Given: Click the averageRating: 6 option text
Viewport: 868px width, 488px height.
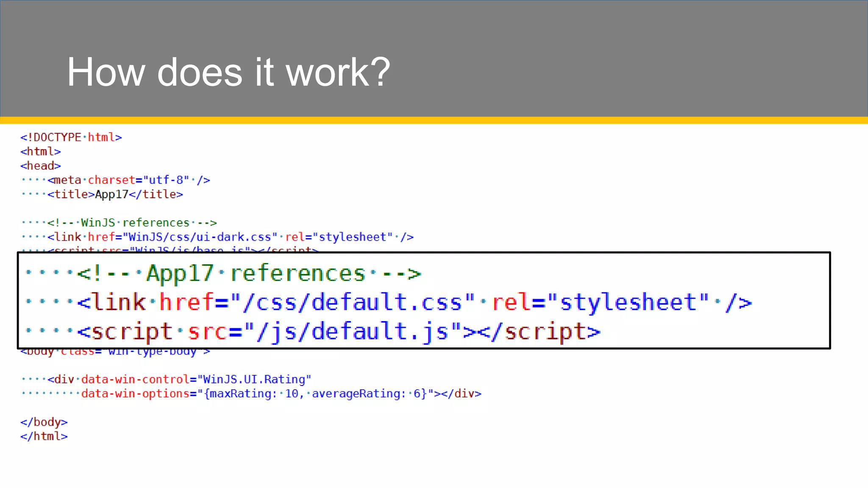Looking at the screenshot, I should (x=369, y=394).
